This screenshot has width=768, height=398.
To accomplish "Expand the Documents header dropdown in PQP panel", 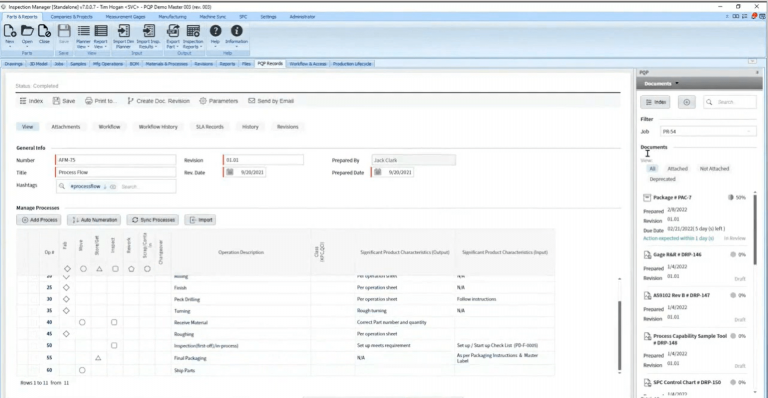I will pos(677,84).
